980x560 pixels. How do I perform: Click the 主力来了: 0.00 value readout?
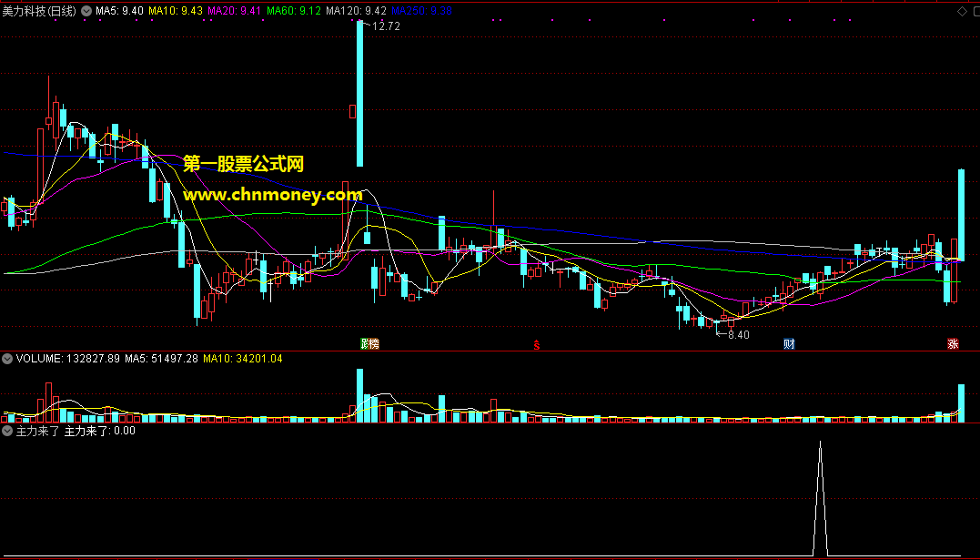[100, 431]
